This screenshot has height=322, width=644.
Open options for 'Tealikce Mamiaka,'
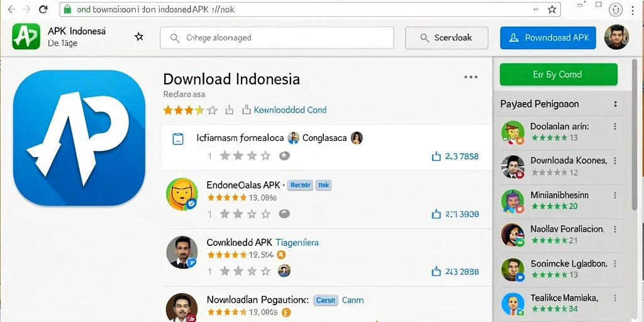[x=615, y=297]
